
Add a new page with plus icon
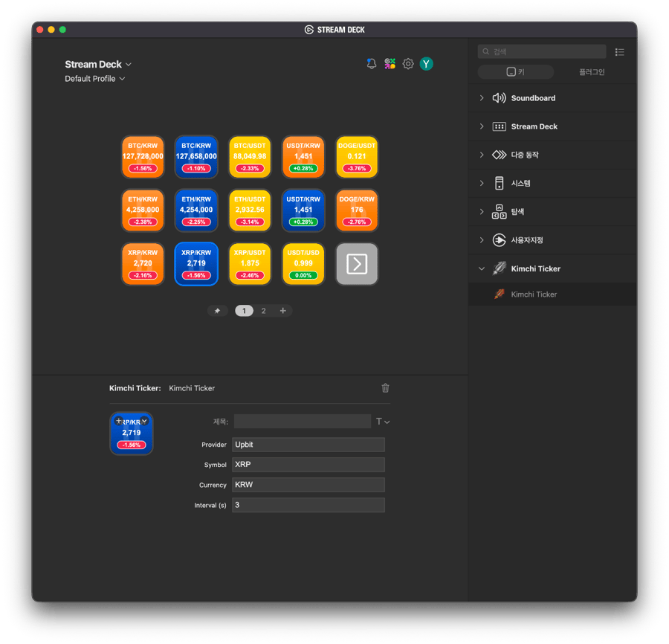coord(282,311)
